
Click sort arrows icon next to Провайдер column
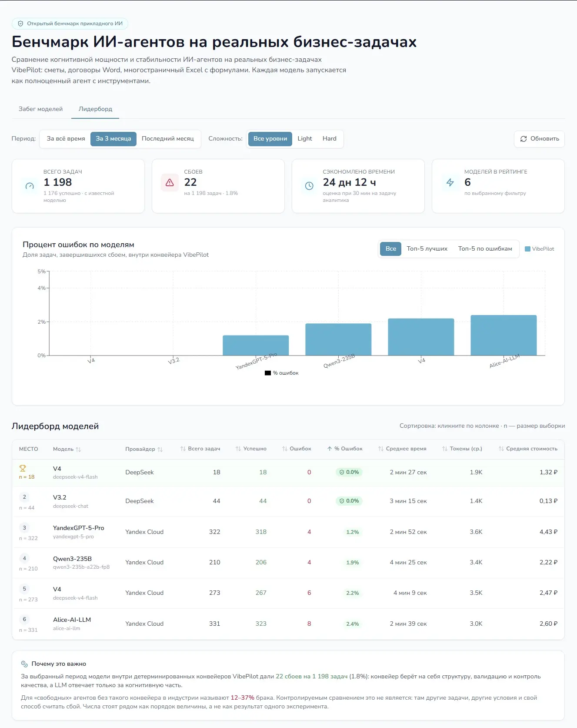(x=160, y=450)
